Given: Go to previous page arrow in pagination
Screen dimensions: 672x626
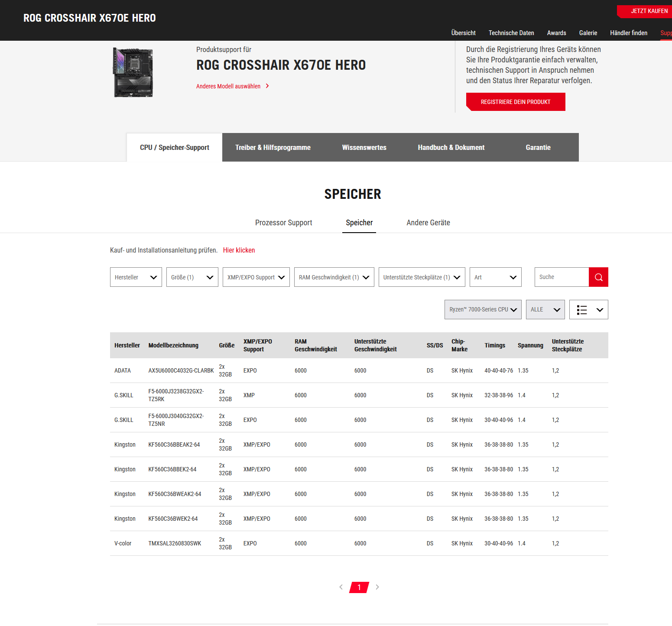Looking at the screenshot, I should [341, 587].
